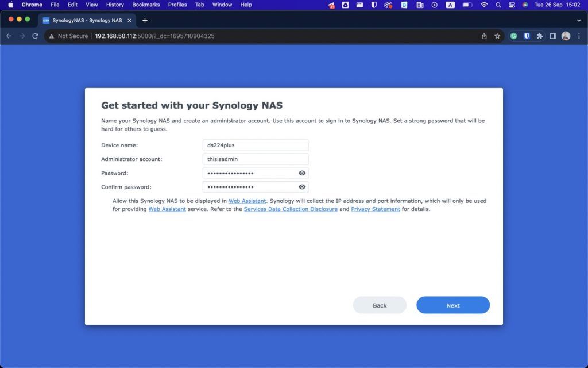This screenshot has width=588, height=368.
Task: Open the Privacy Statement link
Action: (376, 209)
